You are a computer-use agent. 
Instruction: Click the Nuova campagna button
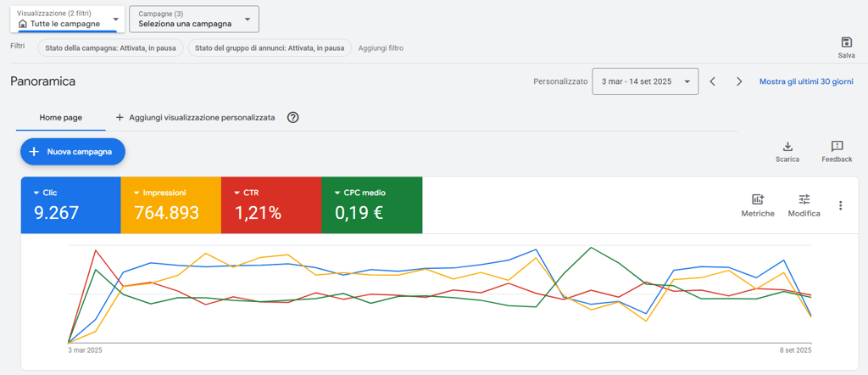pyautogui.click(x=73, y=151)
